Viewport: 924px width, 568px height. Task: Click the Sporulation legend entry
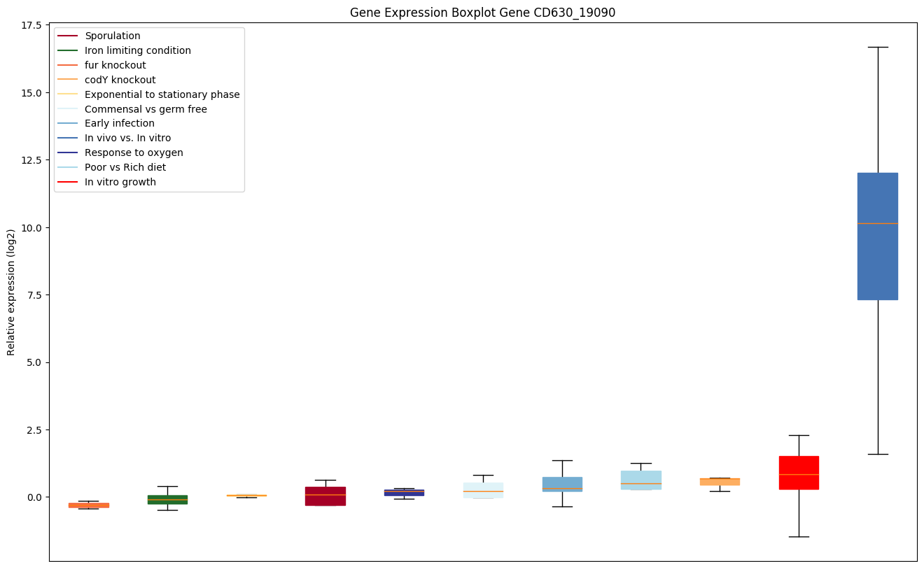pos(112,36)
